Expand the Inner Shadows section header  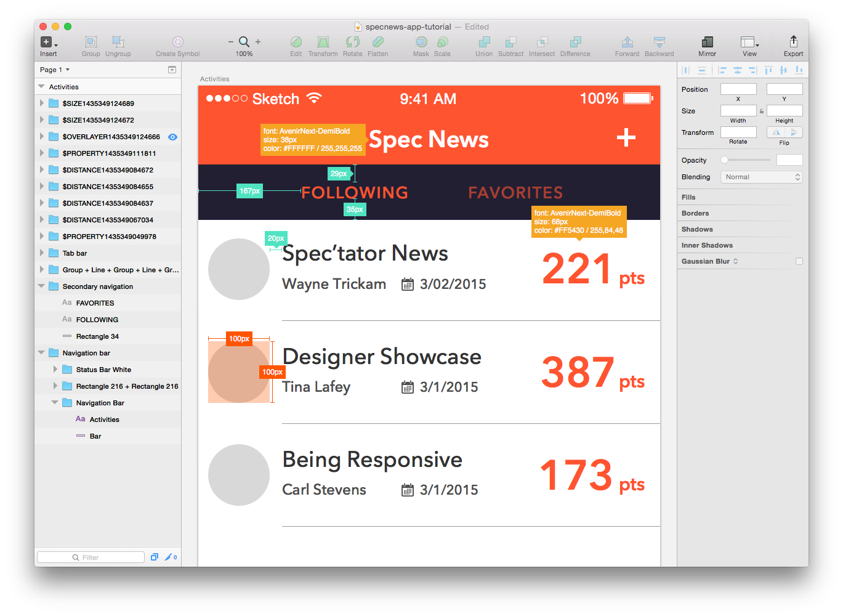click(x=707, y=245)
